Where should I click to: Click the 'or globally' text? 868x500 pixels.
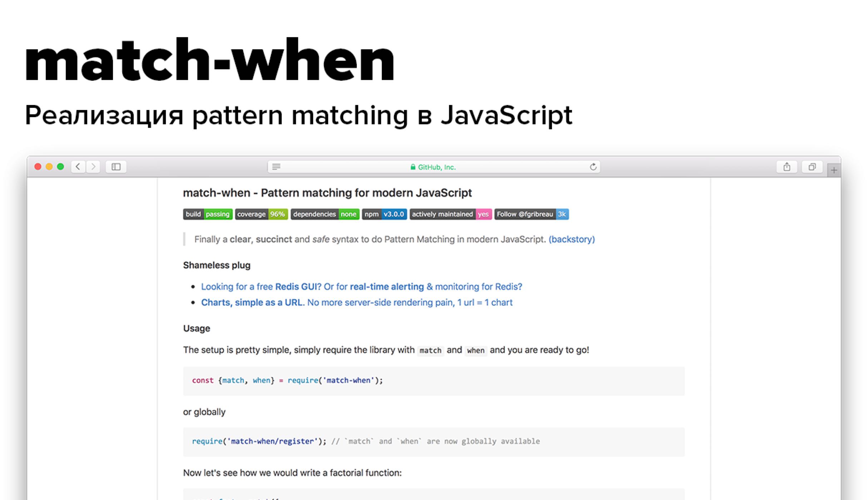pyautogui.click(x=204, y=412)
